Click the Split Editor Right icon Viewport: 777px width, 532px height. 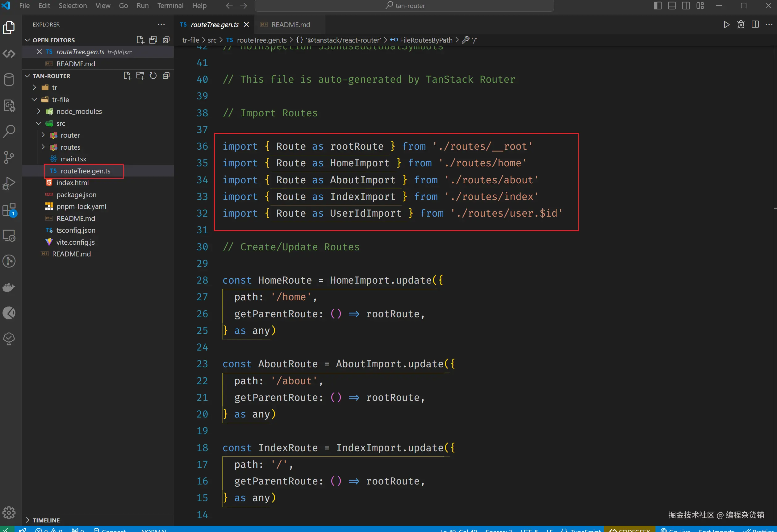[755, 24]
